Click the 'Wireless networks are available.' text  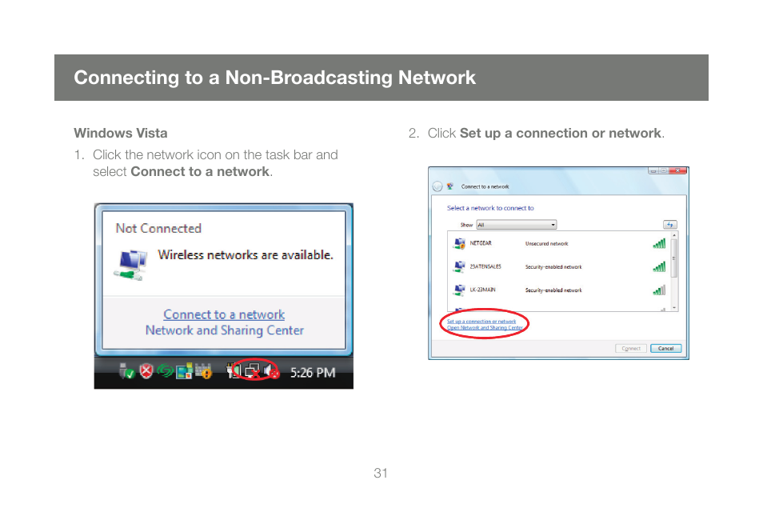click(x=246, y=255)
